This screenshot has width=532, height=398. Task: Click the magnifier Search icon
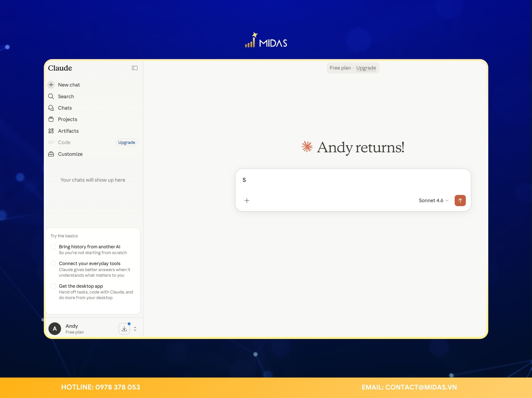click(51, 96)
